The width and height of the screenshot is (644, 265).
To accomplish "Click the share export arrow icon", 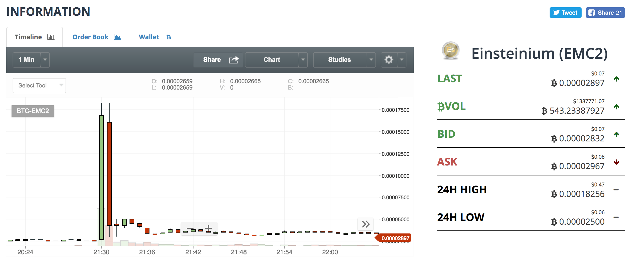I will coord(234,60).
